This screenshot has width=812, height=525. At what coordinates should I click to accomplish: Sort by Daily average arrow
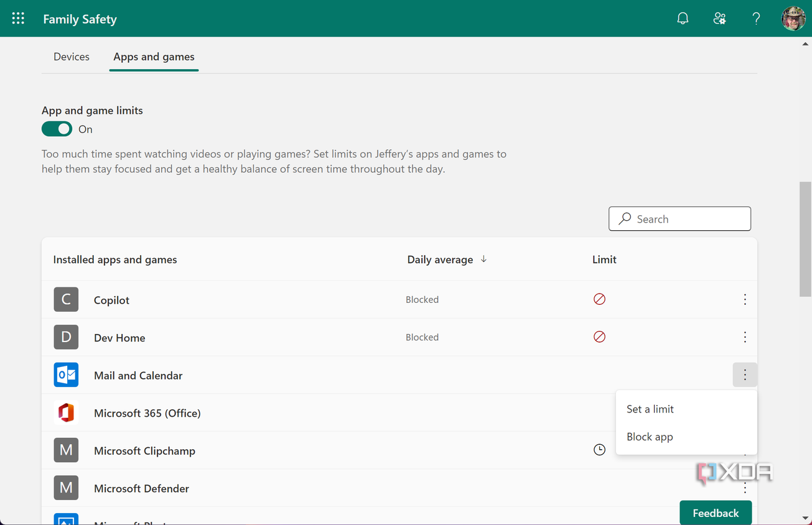point(483,259)
